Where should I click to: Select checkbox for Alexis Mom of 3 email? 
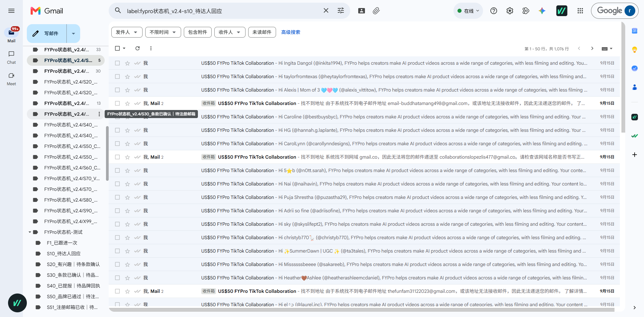point(117,90)
